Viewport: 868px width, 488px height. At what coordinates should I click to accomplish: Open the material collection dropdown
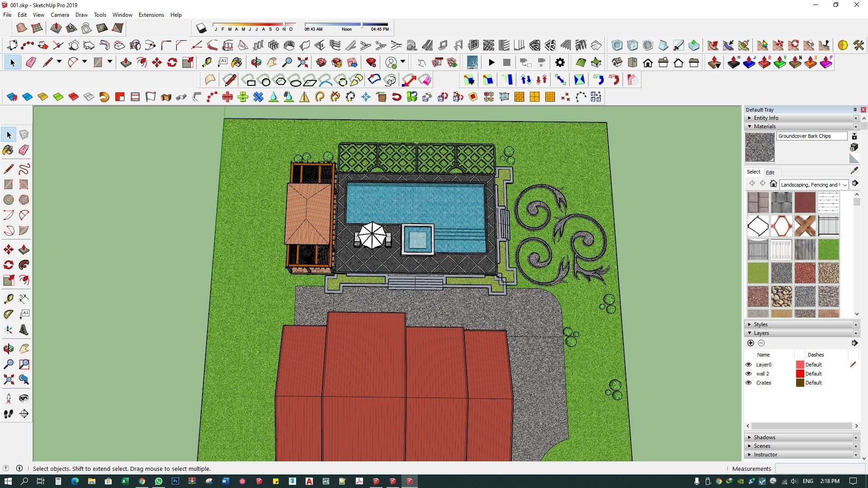844,184
